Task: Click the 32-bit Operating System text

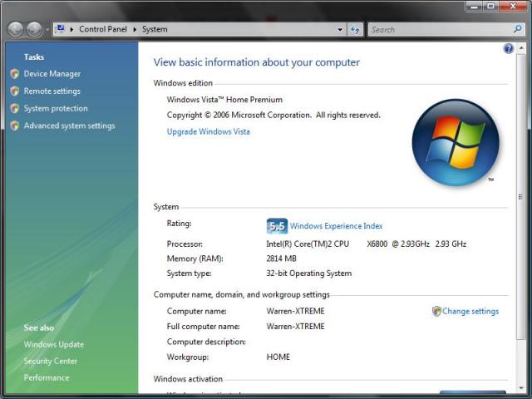Action: [308, 273]
